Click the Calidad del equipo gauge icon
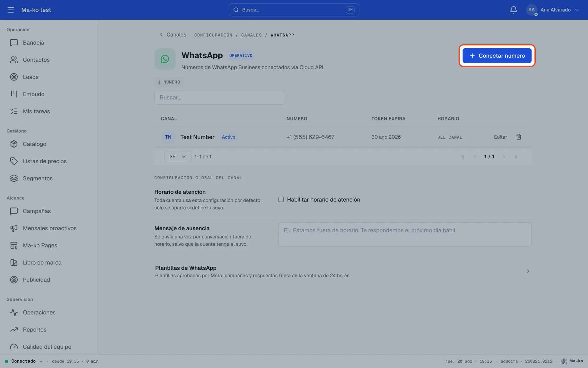Viewport: 588px width, 368px height. [14, 347]
